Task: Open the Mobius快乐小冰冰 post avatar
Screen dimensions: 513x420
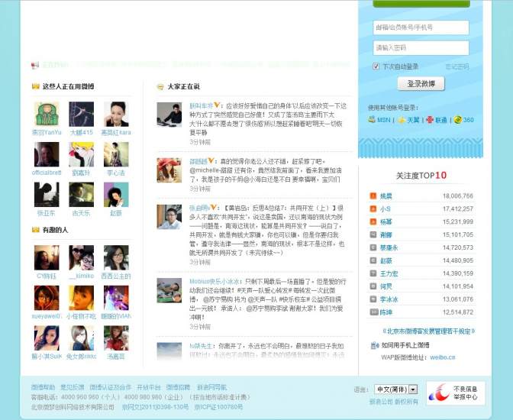Action: (169, 290)
